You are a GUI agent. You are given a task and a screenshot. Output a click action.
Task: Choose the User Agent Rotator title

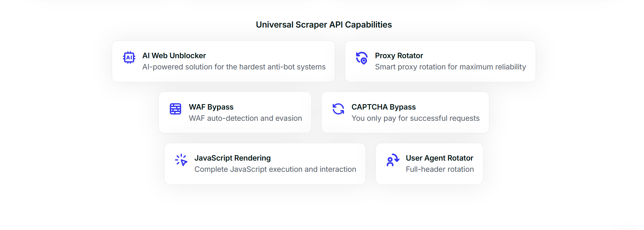click(x=439, y=158)
